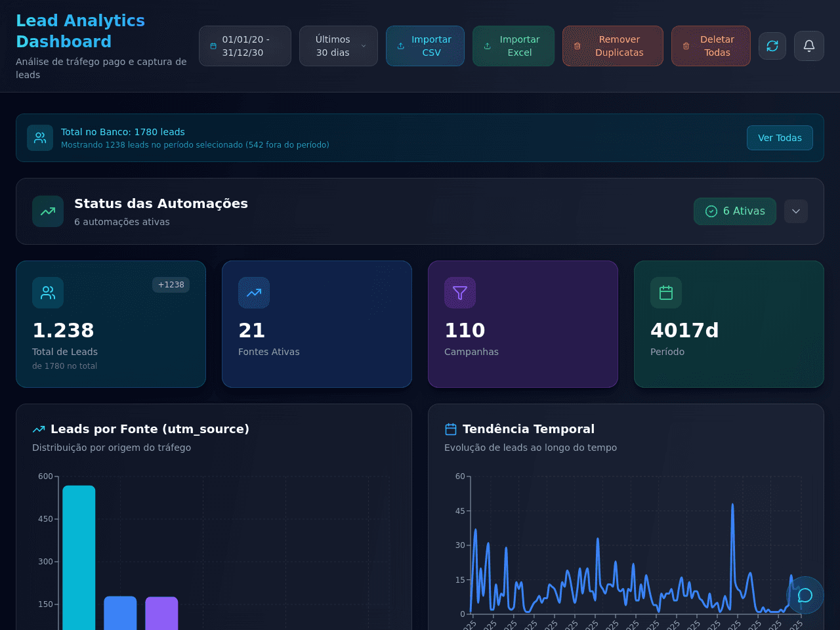
Task: Click the Lead Analytics Dashboard title
Action: pos(80,31)
